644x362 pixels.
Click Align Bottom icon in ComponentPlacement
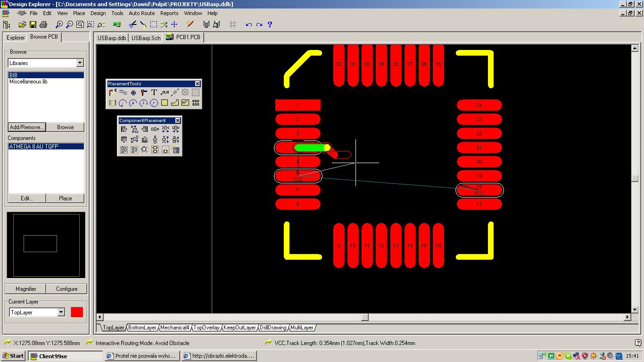click(144, 140)
